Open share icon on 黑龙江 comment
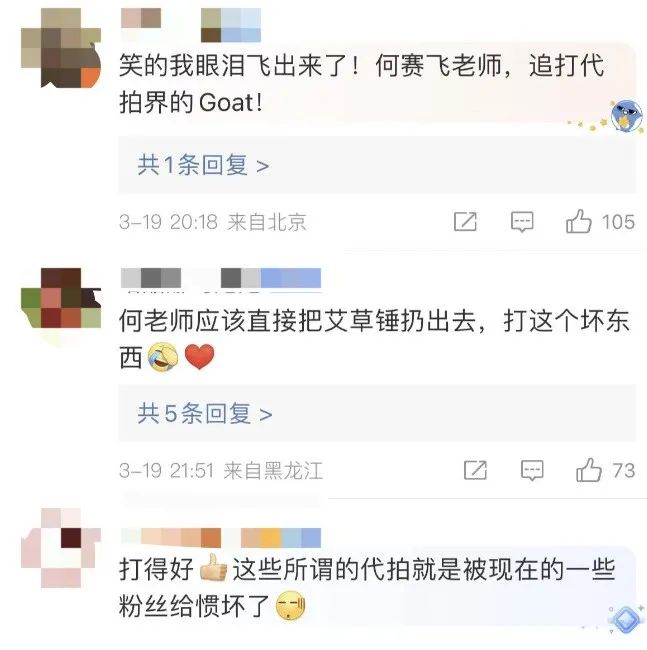This screenshot has height=650, width=647. tap(475, 471)
